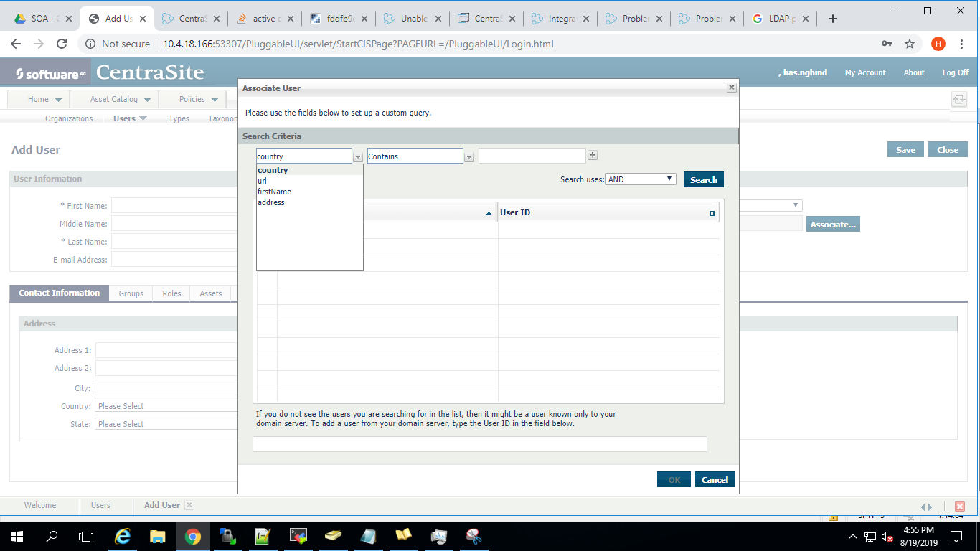The height and width of the screenshot is (551, 980).
Task: Close the Add User bottom tab
Action: pos(189,505)
